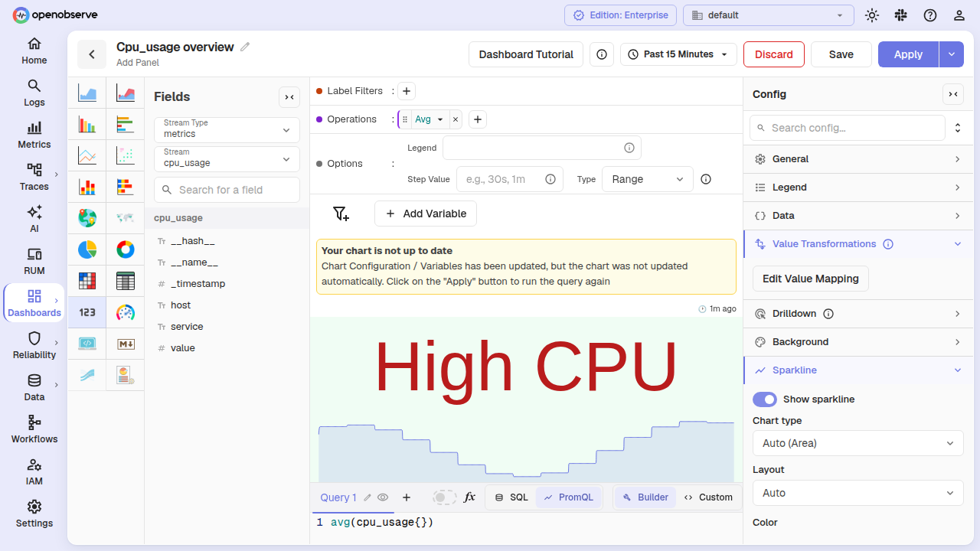Viewport: 980px width, 551px height.
Task: Switch query language to SQL
Action: coord(511,497)
